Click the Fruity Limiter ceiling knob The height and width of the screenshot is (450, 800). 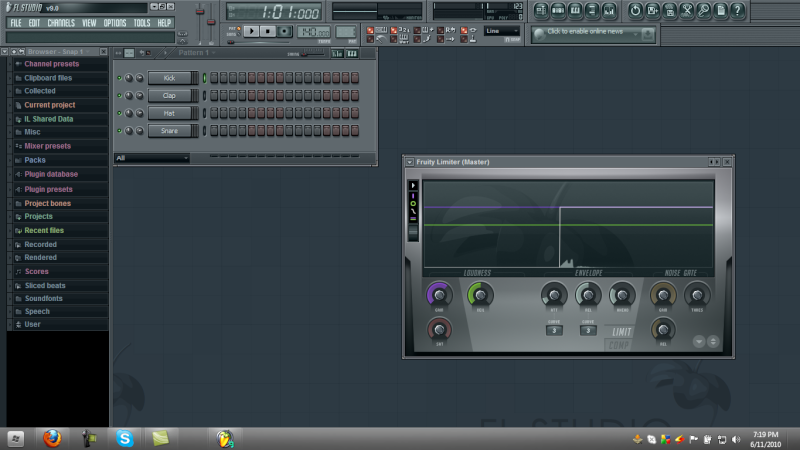point(480,294)
